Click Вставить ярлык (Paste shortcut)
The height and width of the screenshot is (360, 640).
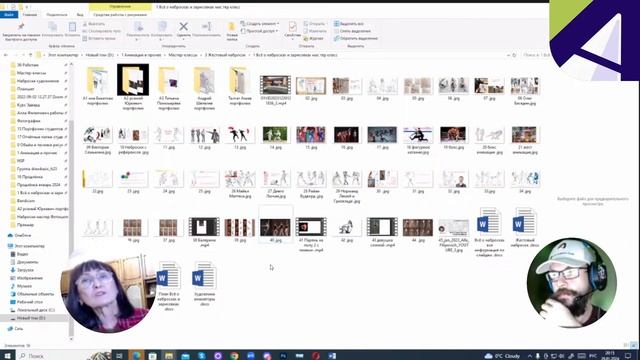point(99,38)
